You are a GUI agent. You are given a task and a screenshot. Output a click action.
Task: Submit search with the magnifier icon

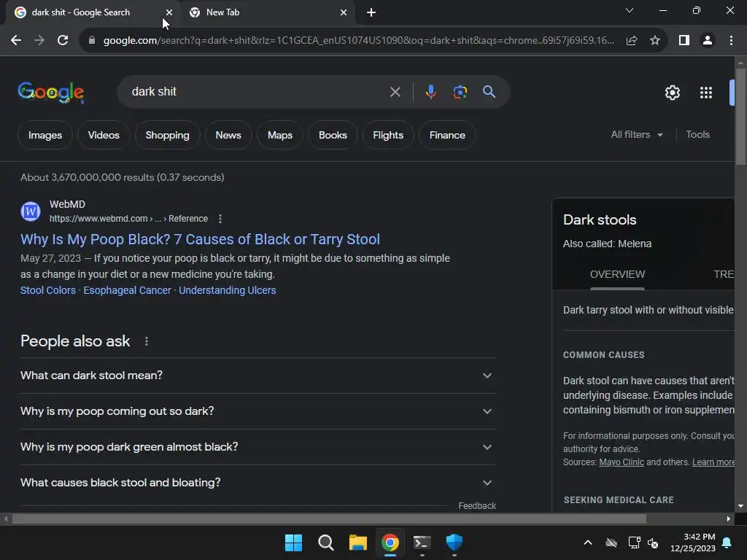pyautogui.click(x=489, y=92)
